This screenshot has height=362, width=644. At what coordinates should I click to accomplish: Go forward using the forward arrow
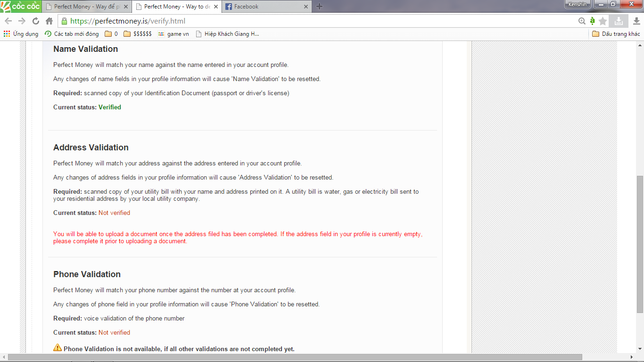[x=22, y=21]
